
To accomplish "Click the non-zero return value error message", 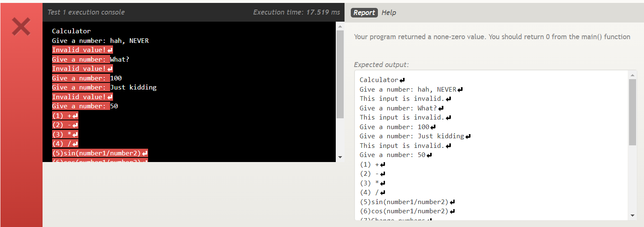I will click(x=492, y=37).
